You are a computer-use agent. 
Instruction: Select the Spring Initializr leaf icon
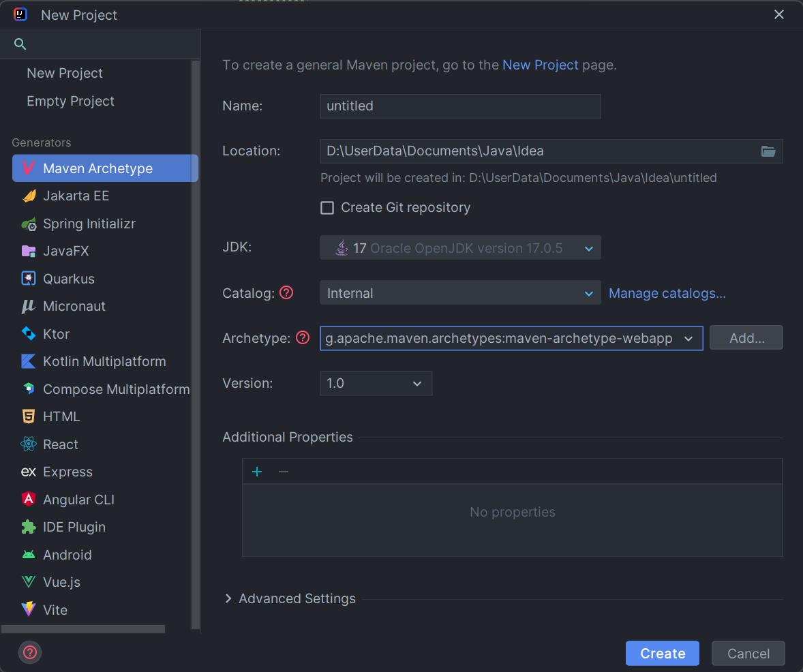(29, 224)
